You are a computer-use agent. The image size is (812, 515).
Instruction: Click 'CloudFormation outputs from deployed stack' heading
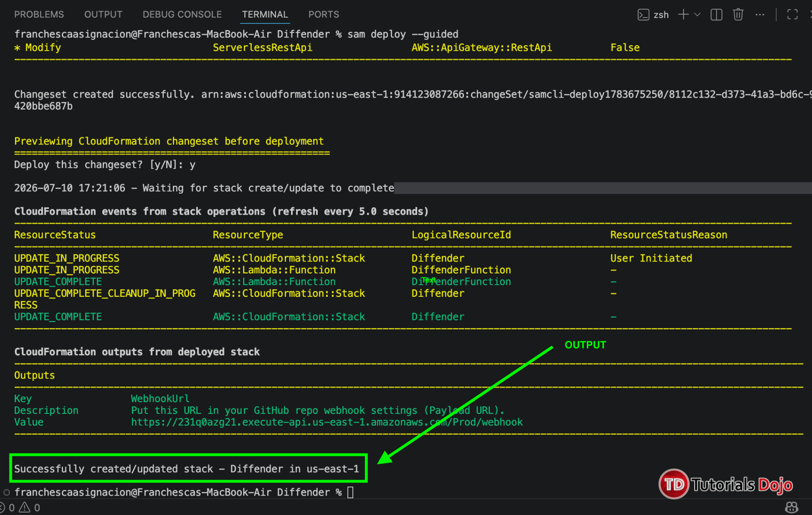[x=137, y=352]
